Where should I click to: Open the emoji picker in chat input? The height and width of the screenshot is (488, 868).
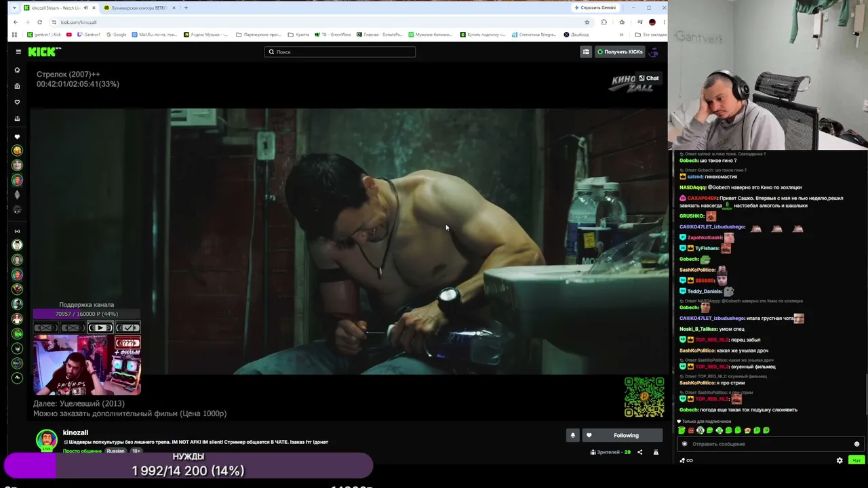856,444
